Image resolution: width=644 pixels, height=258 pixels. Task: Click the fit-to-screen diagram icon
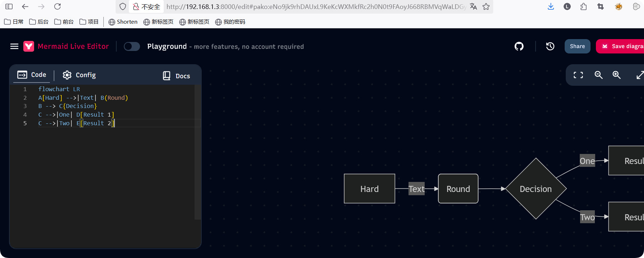tap(578, 75)
